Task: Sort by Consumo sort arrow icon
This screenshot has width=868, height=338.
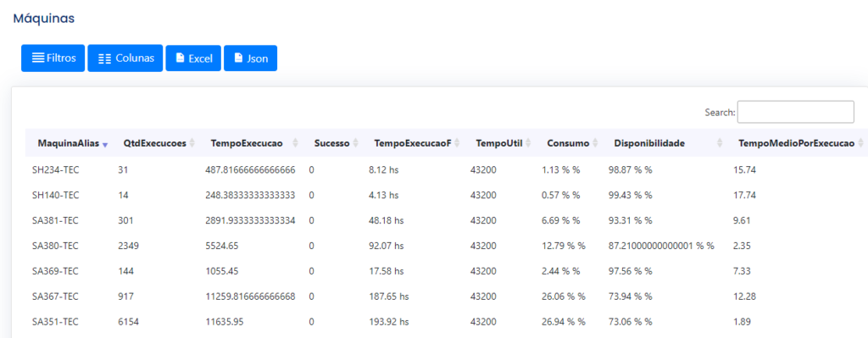Action: click(x=595, y=143)
